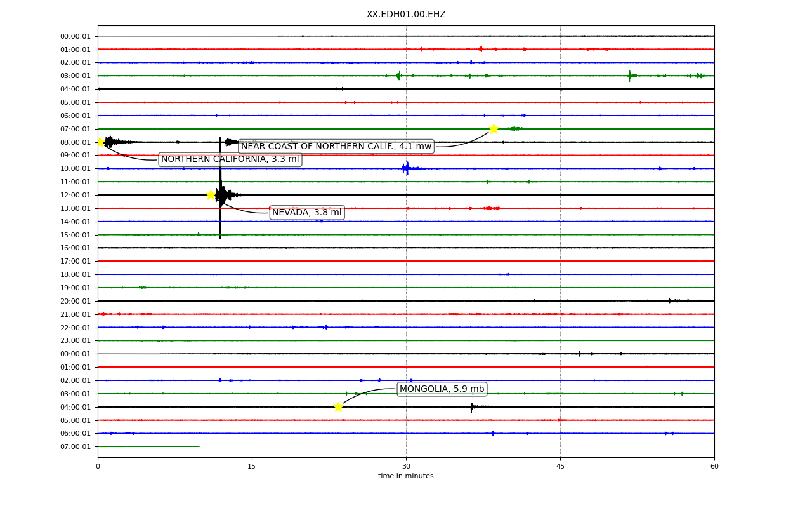The height and width of the screenshot is (508, 812).
Task: Click the last 07:00:01 row label
Action: coord(76,446)
